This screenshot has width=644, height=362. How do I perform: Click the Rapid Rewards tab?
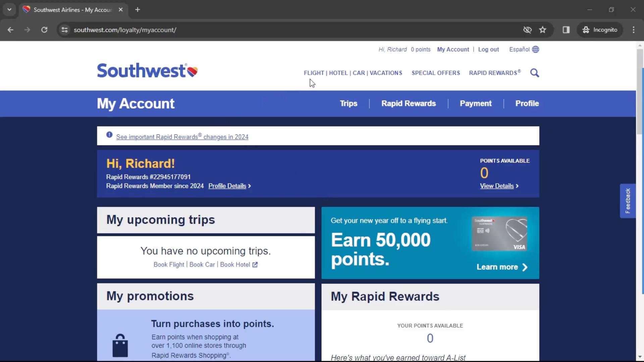pyautogui.click(x=409, y=104)
